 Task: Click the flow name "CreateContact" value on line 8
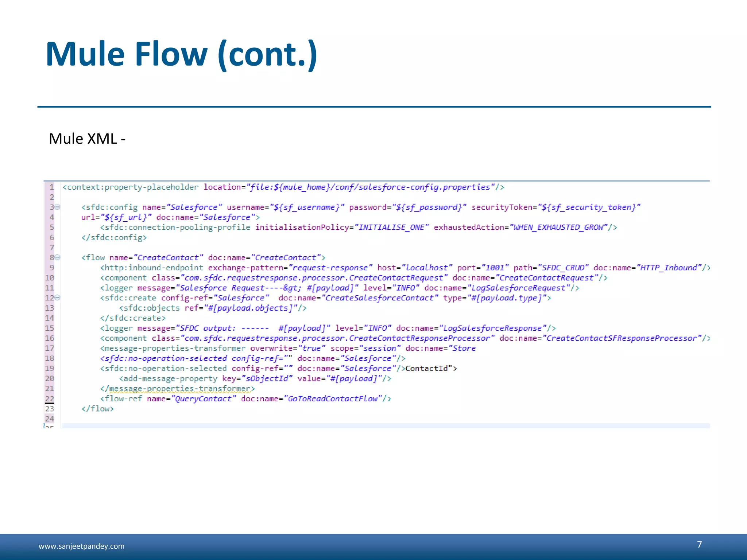[x=168, y=257]
